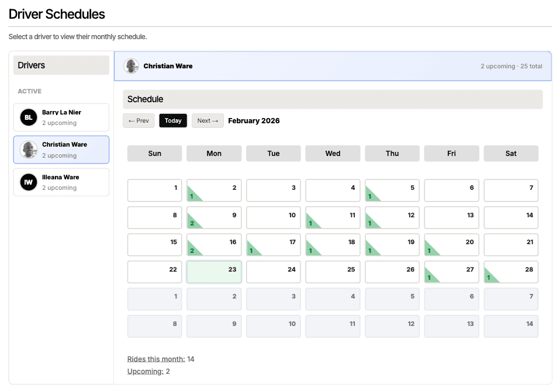
Task: Click Christian Ware's header profile photo
Action: tap(132, 66)
